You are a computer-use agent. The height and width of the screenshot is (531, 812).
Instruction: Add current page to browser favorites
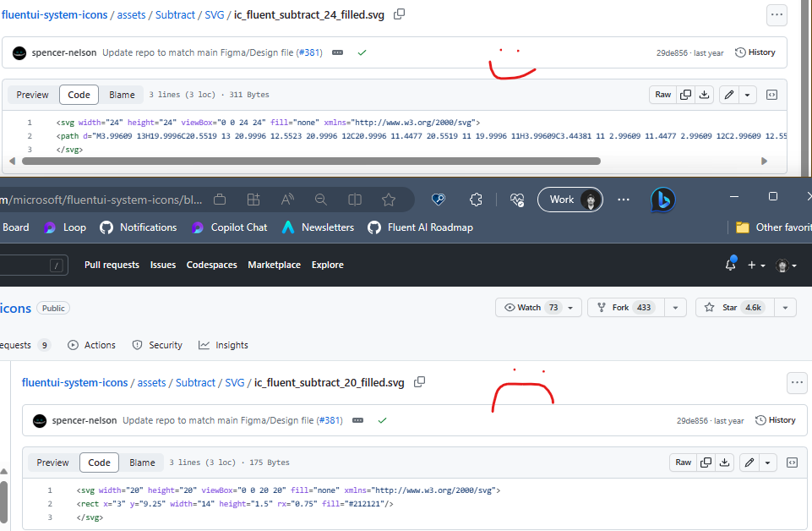pos(389,200)
